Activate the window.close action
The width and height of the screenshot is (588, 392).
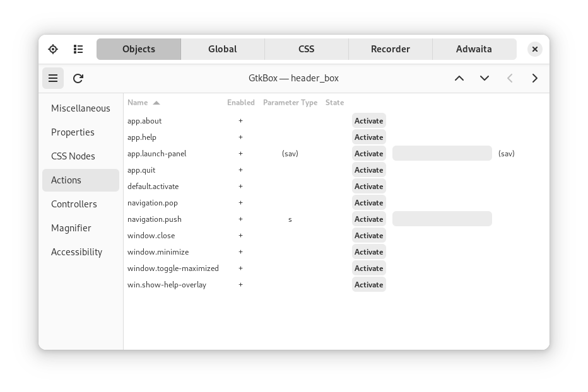[x=368, y=235]
